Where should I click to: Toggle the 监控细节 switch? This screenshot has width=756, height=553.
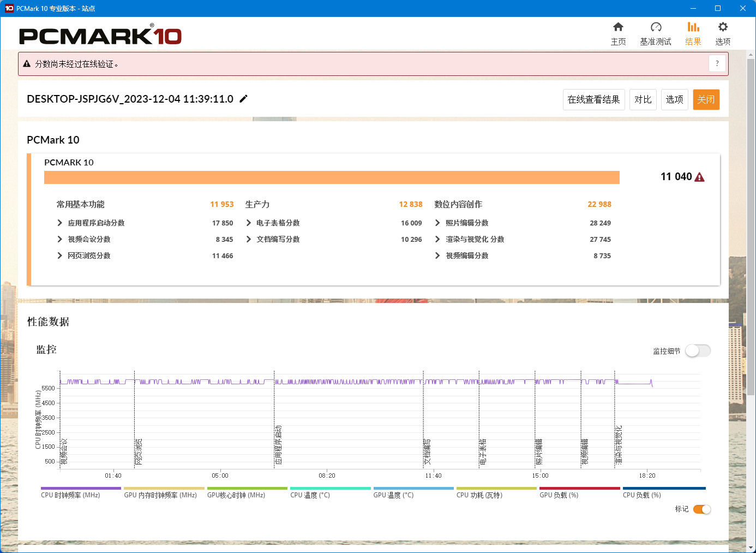coord(698,350)
